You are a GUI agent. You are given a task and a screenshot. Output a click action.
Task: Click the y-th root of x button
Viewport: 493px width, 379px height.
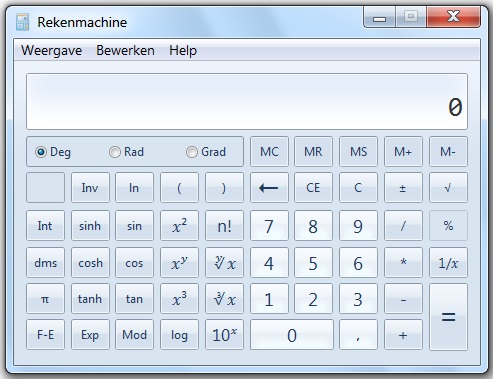224,263
